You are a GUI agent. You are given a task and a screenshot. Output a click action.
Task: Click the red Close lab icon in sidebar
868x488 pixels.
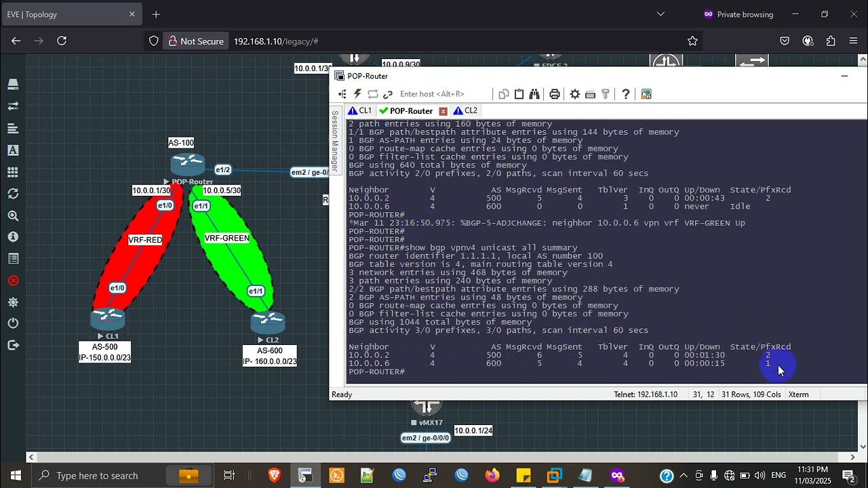pyautogui.click(x=13, y=281)
